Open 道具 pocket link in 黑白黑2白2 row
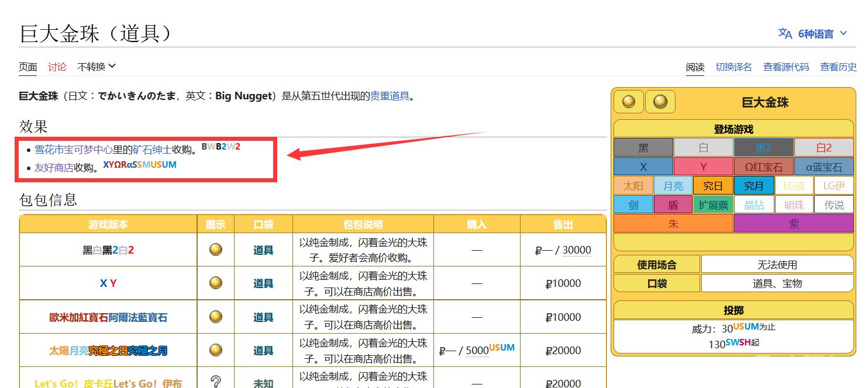Viewport: 868px width, 388px height. pyautogui.click(x=263, y=250)
